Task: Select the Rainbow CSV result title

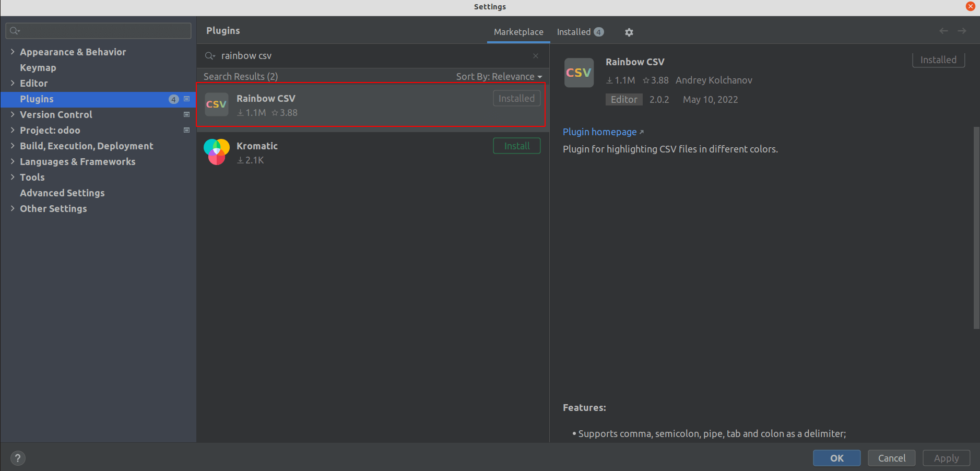Action: pos(266,99)
